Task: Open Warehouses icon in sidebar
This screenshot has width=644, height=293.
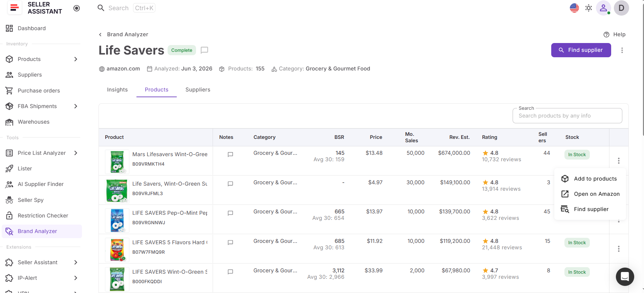Action: tap(9, 122)
